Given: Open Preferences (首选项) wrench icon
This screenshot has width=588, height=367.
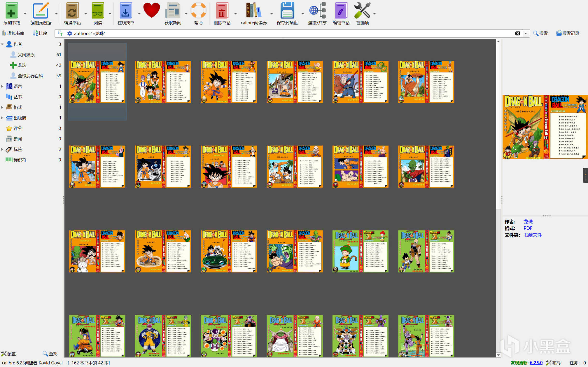Looking at the screenshot, I should (x=362, y=11).
